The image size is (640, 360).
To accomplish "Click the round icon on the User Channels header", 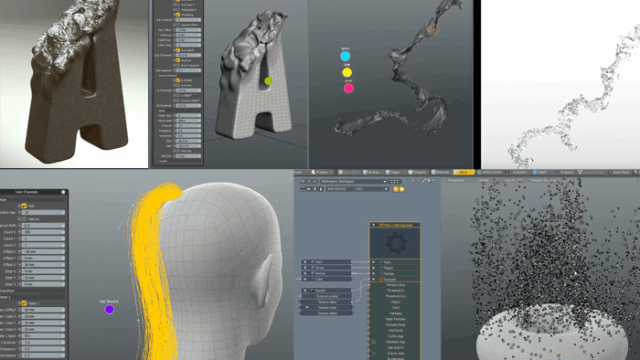I will (63, 192).
